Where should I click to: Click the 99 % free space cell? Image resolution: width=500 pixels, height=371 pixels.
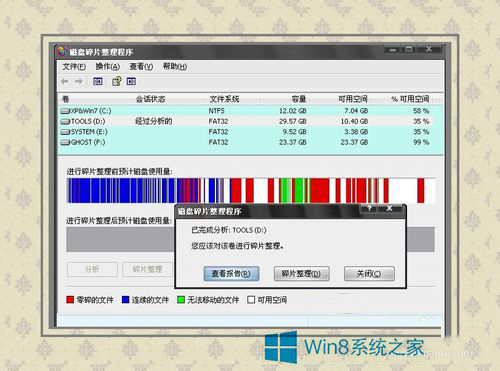pos(421,142)
